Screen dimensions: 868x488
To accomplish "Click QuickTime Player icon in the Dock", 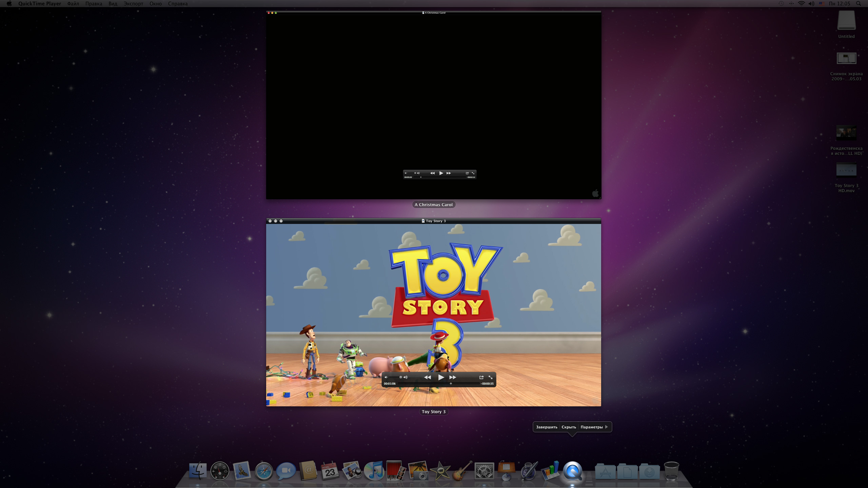I will click(572, 470).
